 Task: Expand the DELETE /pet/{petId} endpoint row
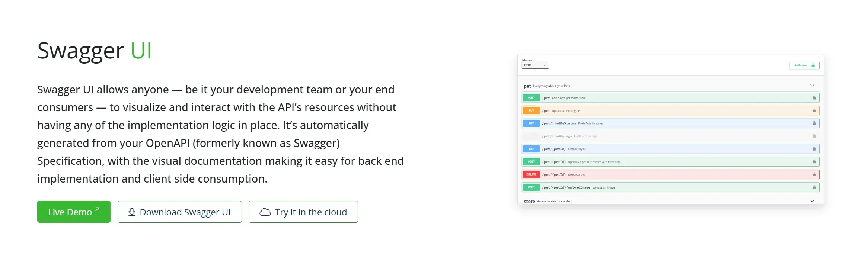point(671,174)
